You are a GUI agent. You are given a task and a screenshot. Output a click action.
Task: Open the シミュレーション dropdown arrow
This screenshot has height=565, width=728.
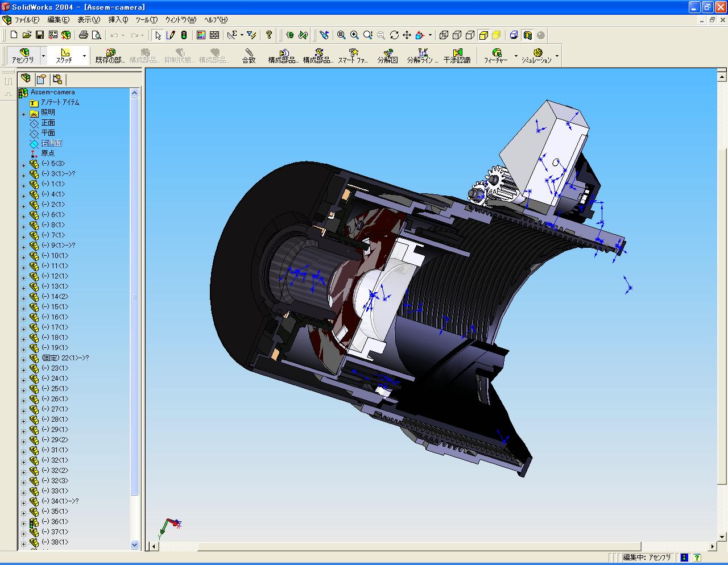pyautogui.click(x=557, y=56)
